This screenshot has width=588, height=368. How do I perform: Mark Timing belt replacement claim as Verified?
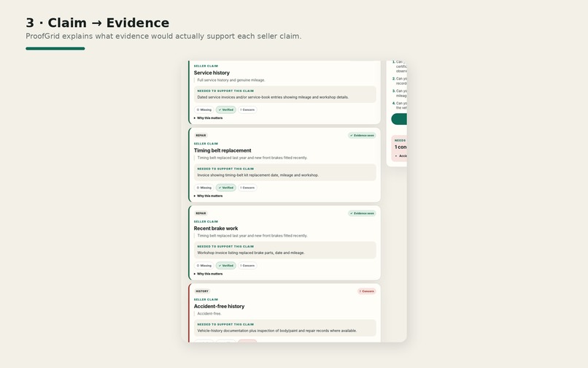225,188
